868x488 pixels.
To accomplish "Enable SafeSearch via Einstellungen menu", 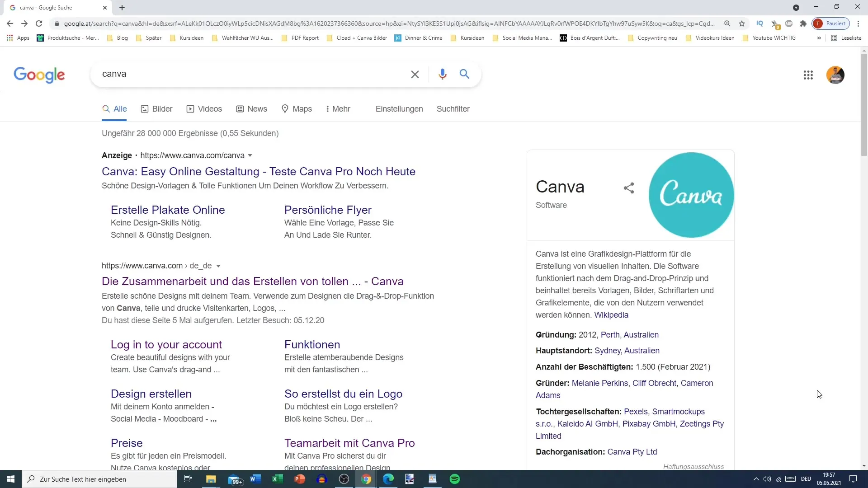I will 398,108.
